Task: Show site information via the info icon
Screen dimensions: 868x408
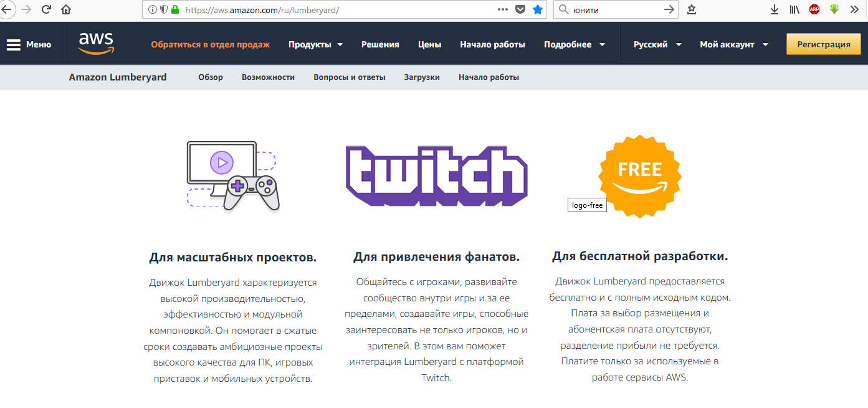Action: pos(153,10)
